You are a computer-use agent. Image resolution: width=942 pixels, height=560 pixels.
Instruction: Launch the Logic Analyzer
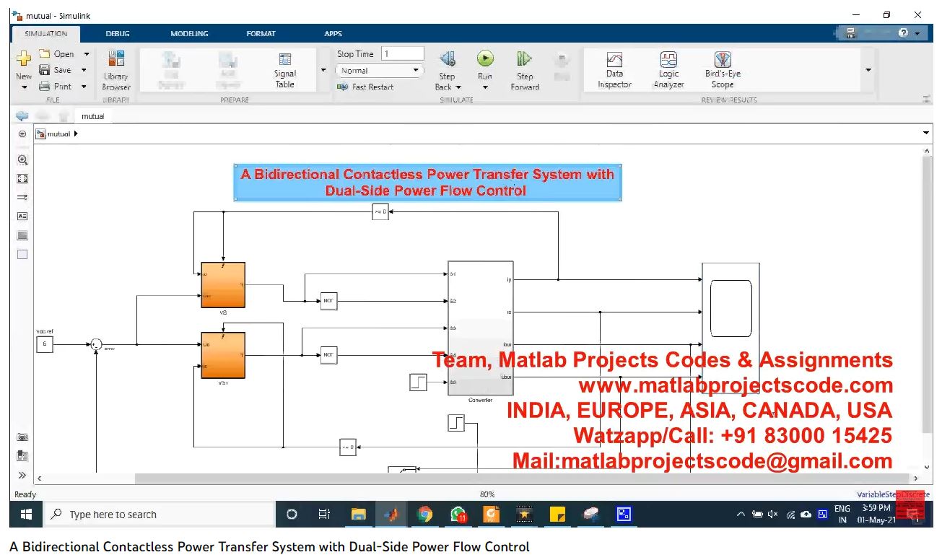[x=668, y=70]
